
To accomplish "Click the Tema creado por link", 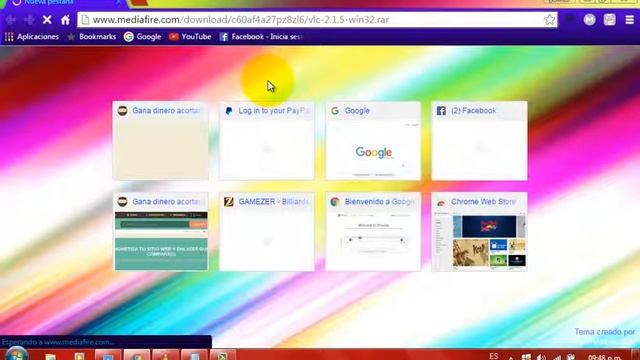I will (x=604, y=332).
